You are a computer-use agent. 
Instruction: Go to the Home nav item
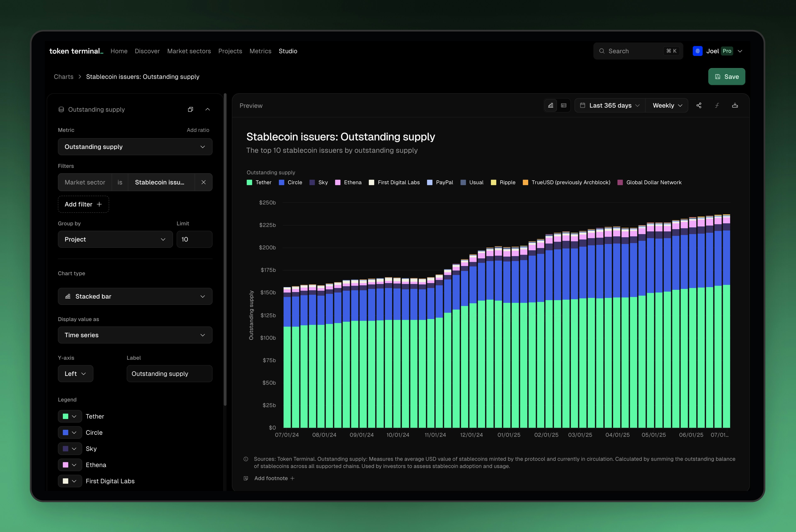pyautogui.click(x=119, y=51)
